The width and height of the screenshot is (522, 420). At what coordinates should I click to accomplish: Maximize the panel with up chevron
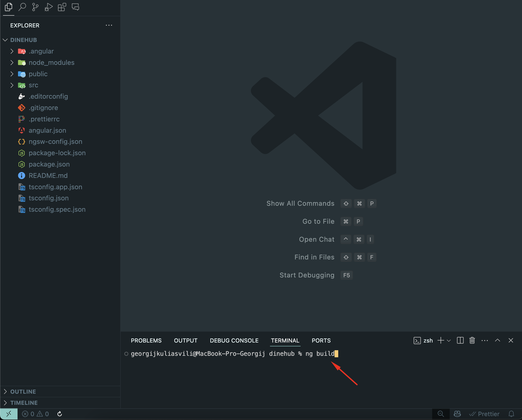(x=498, y=340)
